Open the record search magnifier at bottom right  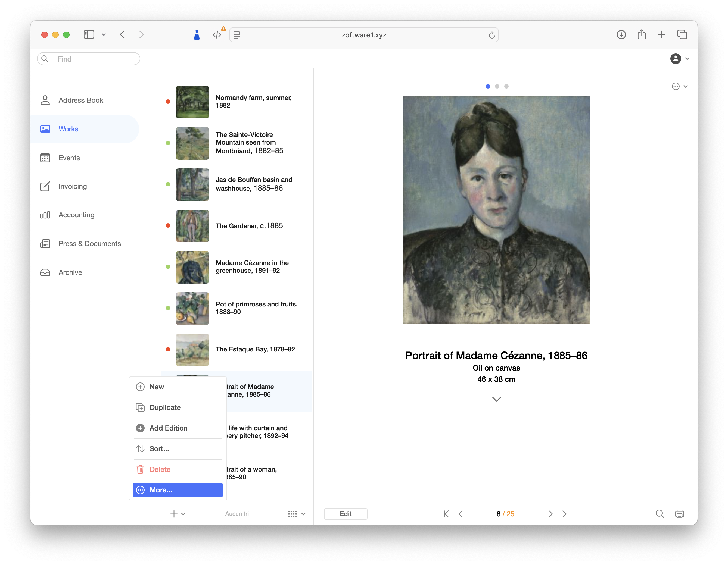point(660,514)
